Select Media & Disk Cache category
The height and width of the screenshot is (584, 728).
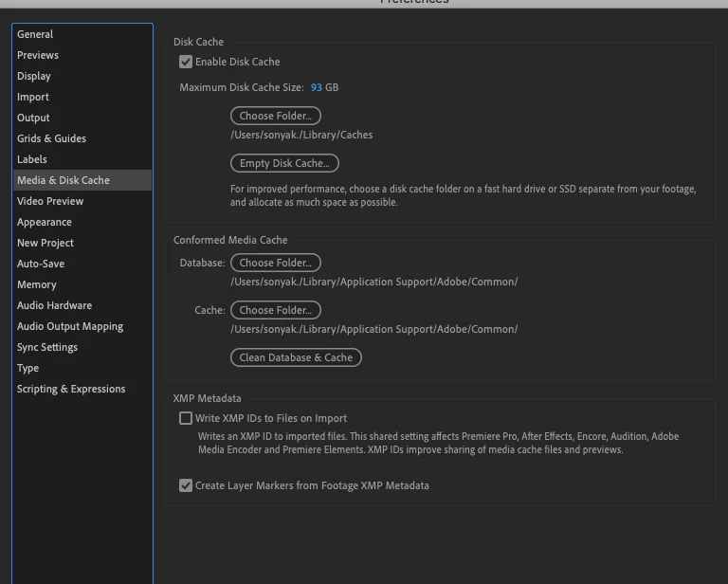(82, 180)
